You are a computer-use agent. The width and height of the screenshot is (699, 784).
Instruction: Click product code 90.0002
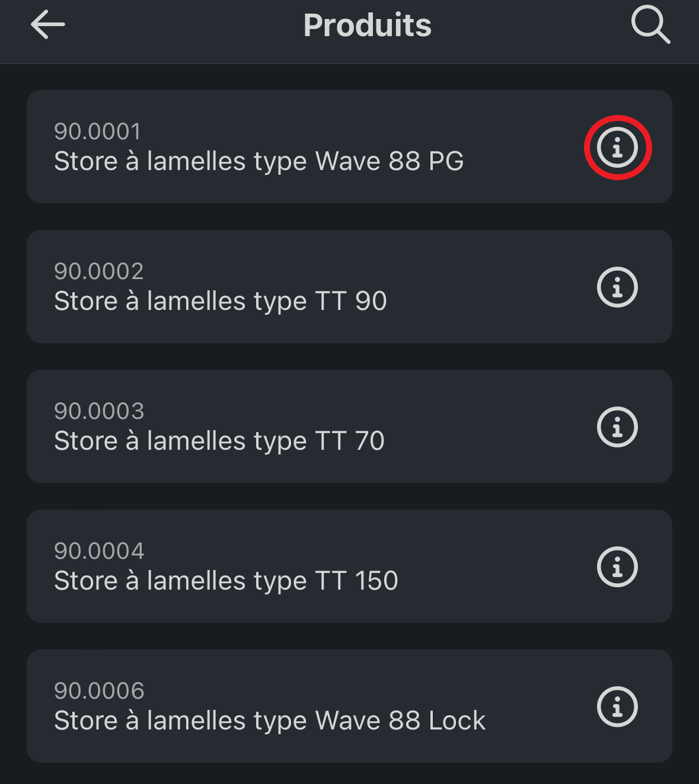[98, 271]
